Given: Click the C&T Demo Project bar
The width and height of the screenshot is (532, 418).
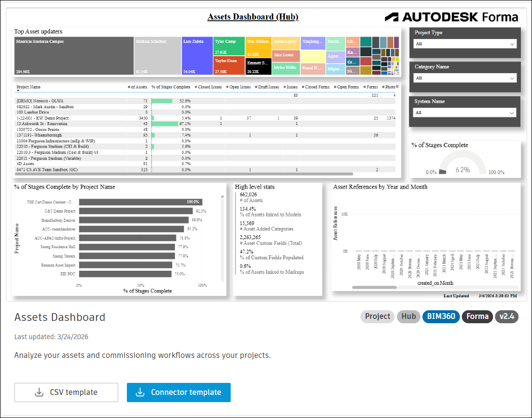Looking at the screenshot, I should pyautogui.click(x=136, y=211).
